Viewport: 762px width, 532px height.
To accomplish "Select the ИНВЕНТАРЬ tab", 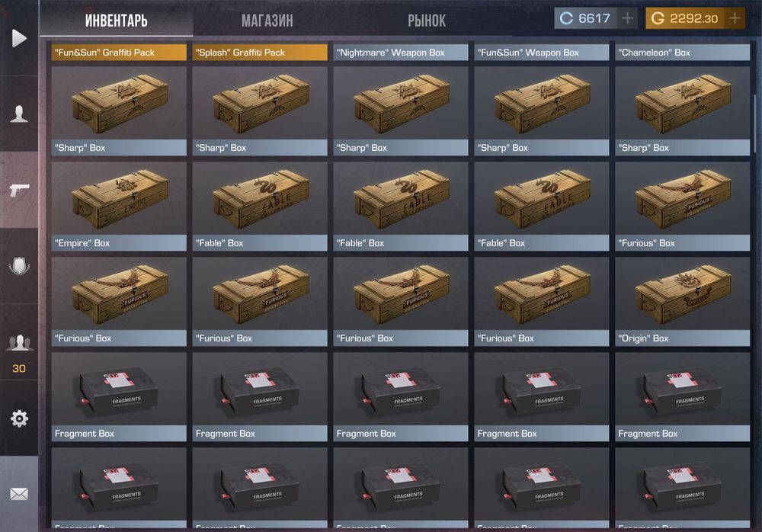I will (116, 21).
